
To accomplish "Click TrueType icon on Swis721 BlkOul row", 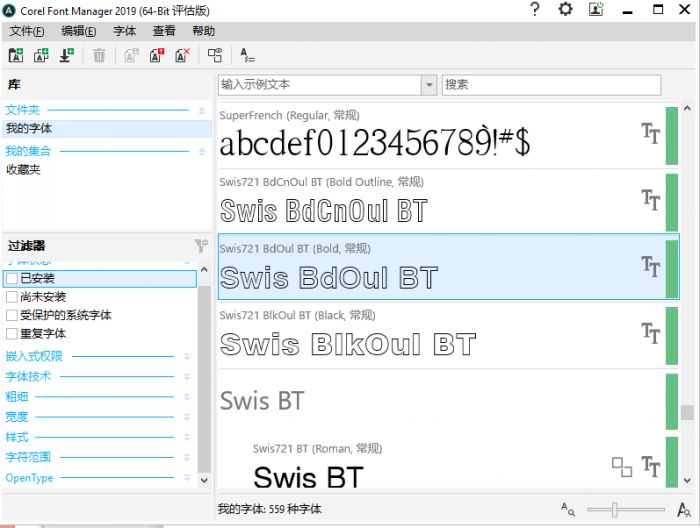I will point(650,333).
